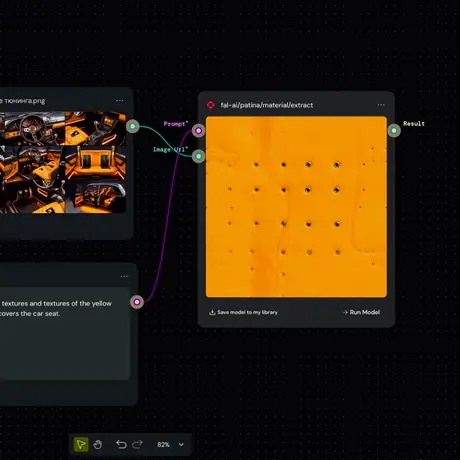Redo the last undone action
Viewport: 460px width, 460px height.
pos(137,444)
